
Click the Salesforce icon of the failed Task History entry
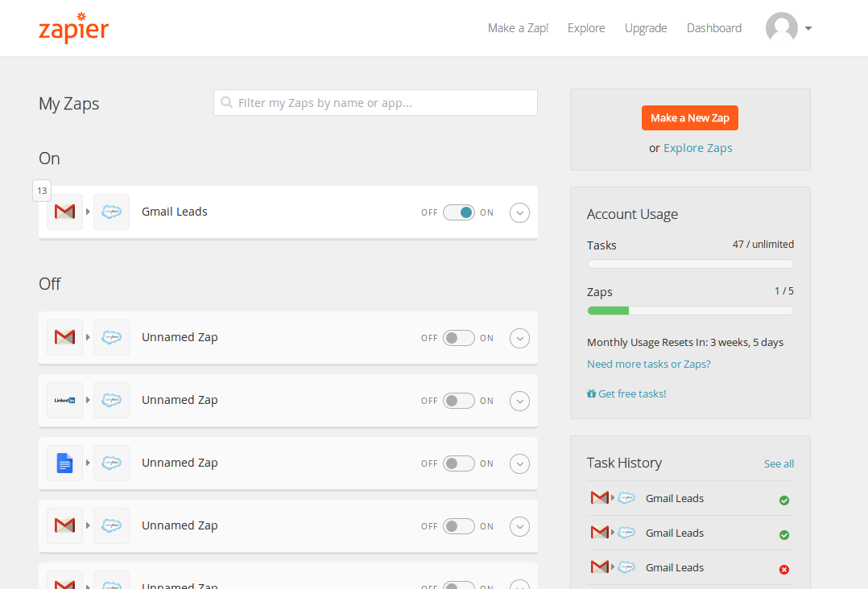click(x=626, y=567)
